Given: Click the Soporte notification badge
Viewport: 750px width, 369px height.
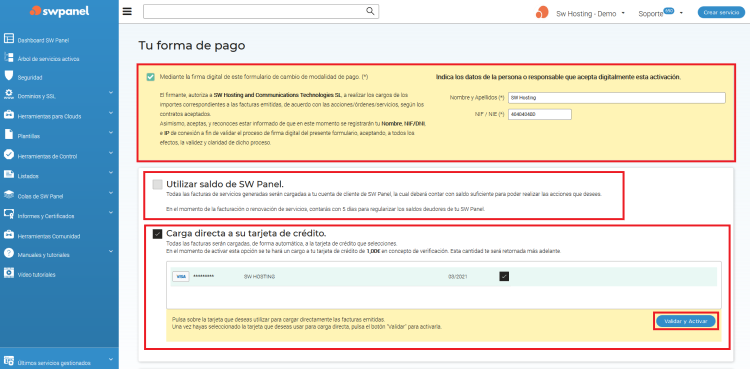Looking at the screenshot, I should click(669, 11).
